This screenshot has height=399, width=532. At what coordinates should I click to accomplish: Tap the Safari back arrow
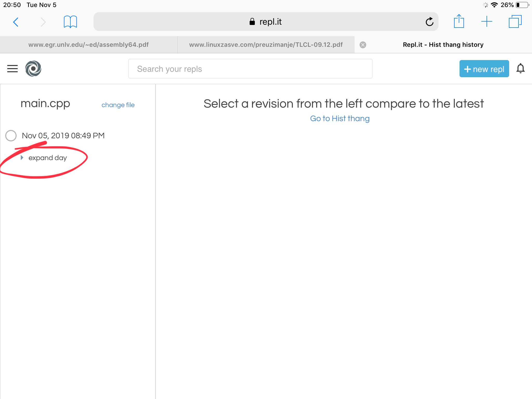pos(16,22)
